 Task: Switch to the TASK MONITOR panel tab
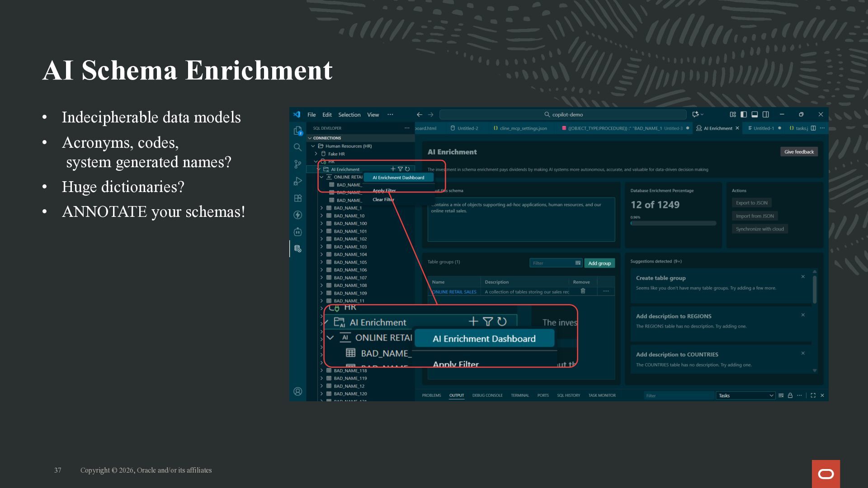(x=602, y=395)
